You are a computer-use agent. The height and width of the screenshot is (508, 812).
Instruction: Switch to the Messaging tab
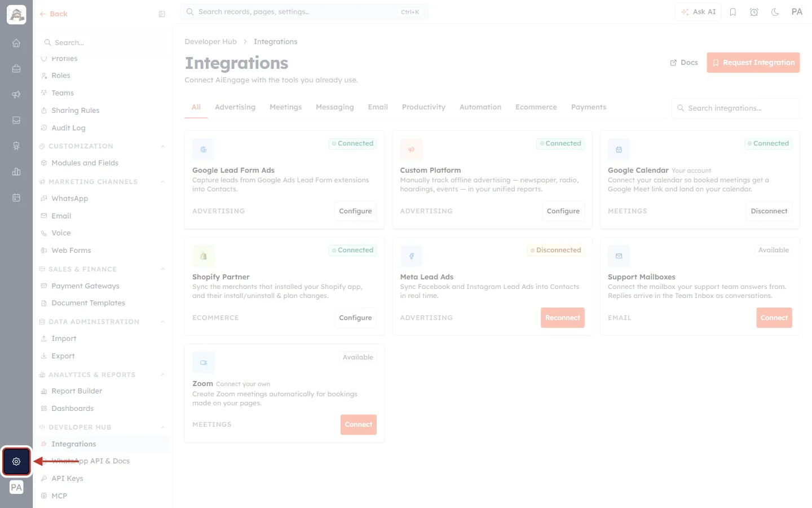click(335, 107)
